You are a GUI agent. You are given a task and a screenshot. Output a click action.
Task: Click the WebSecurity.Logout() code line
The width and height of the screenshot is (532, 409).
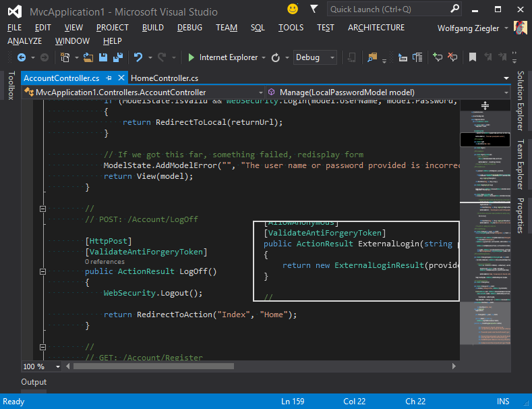coord(152,293)
